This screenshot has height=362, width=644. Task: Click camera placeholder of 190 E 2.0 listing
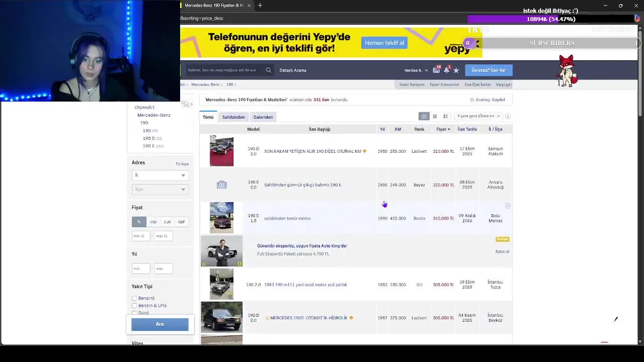[221, 185]
